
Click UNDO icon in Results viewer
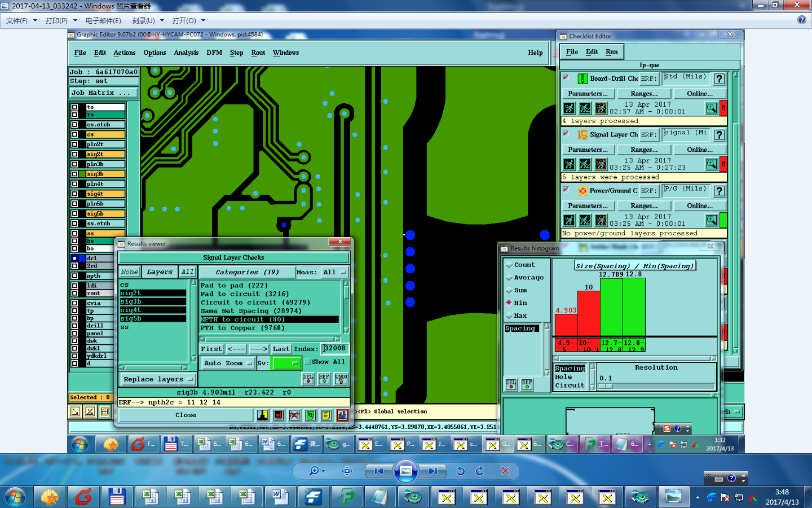[x=341, y=379]
